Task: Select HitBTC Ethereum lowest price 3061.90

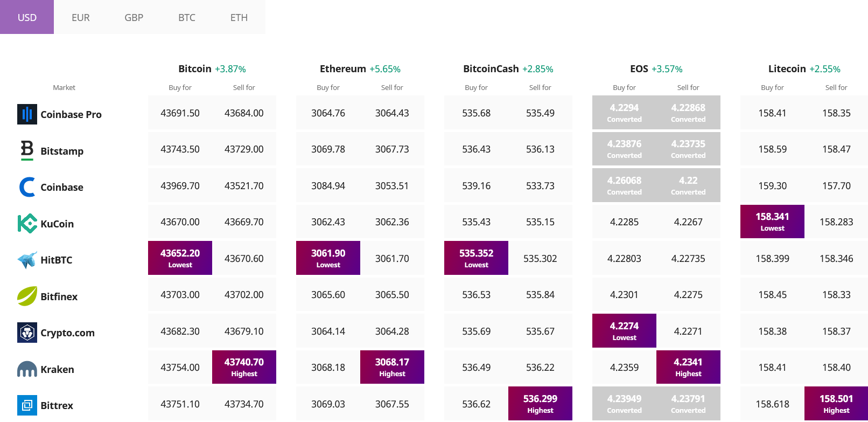Action: (328, 258)
